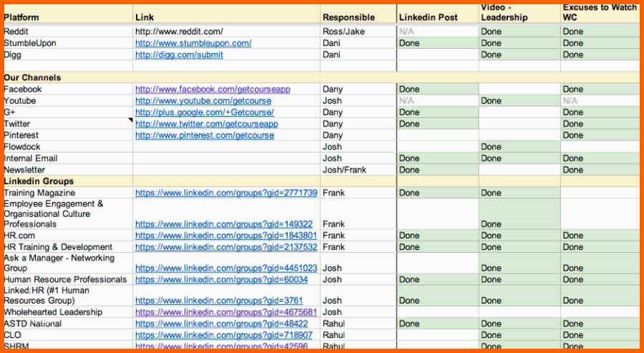This screenshot has height=353, width=644.
Task: Select Excuses Done cell in Pinterest row
Action: tap(600, 135)
